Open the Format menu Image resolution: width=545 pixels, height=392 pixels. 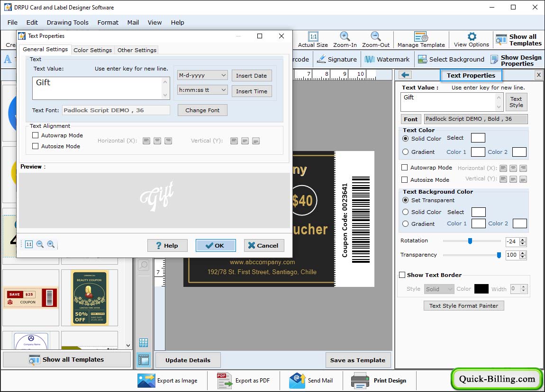click(x=108, y=22)
